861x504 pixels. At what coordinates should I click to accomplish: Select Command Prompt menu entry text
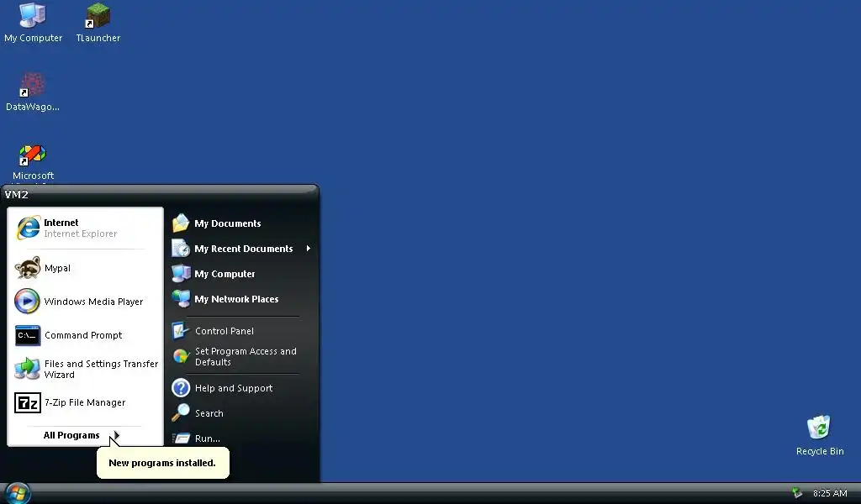click(83, 335)
